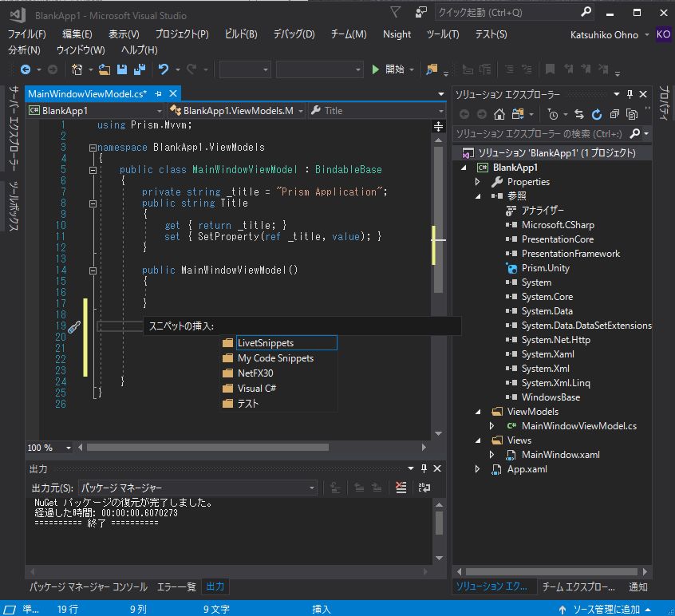675x616 pixels.
Task: Expand the App.xaml node
Action: point(477,469)
